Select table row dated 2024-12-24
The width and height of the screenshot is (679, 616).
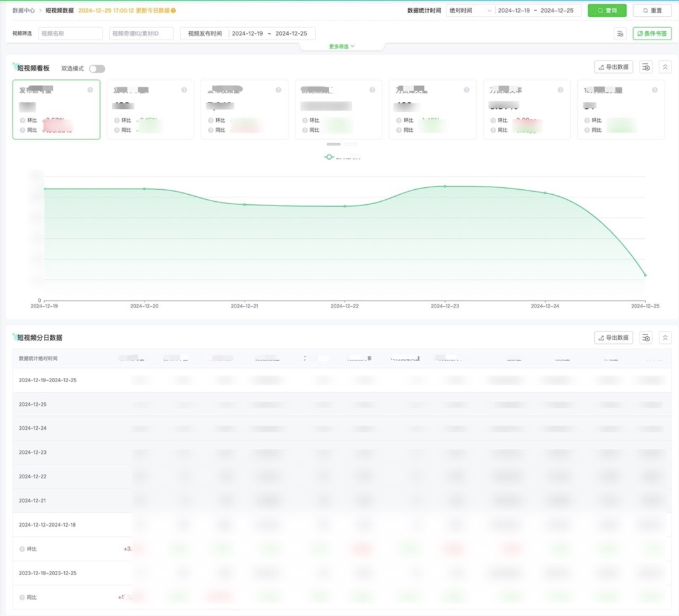click(342, 428)
